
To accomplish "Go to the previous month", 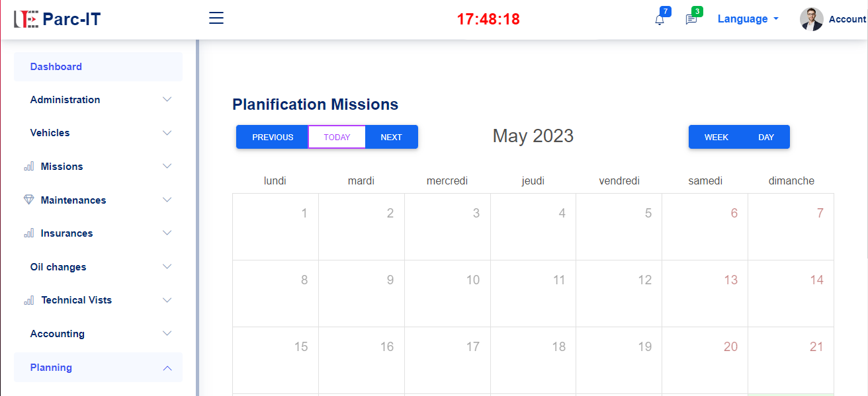I will [x=273, y=137].
